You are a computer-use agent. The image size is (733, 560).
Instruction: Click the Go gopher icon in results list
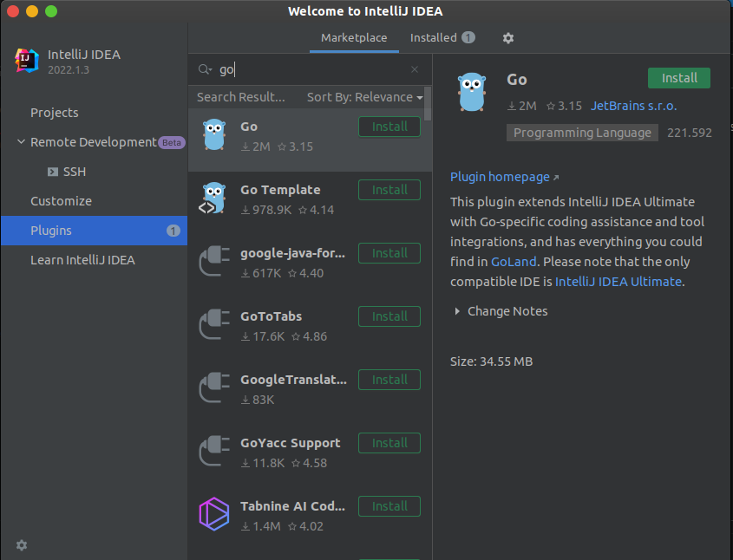pos(213,135)
